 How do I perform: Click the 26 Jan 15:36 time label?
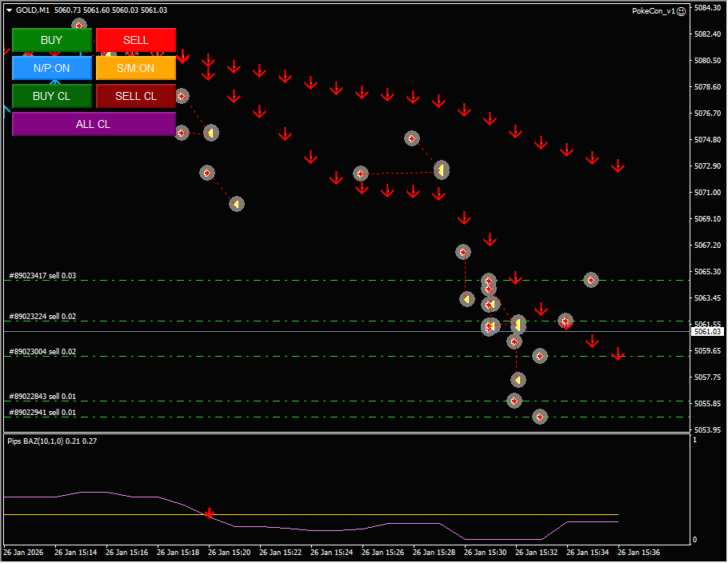pos(639,553)
